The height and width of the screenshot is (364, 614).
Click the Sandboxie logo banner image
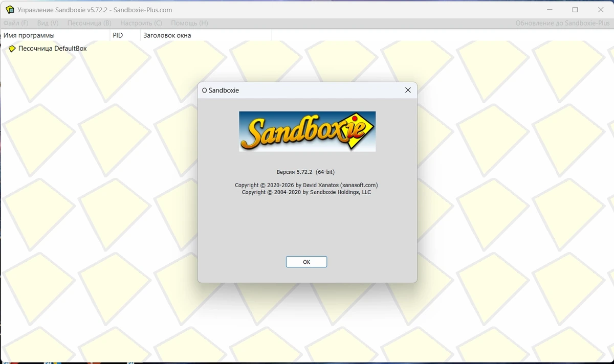tap(307, 131)
